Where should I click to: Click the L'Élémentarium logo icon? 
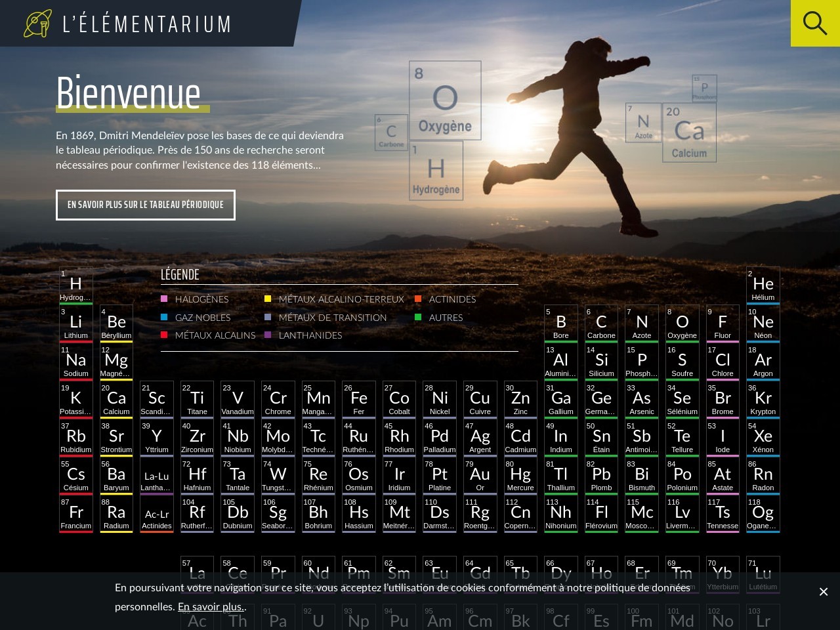pyautogui.click(x=37, y=24)
